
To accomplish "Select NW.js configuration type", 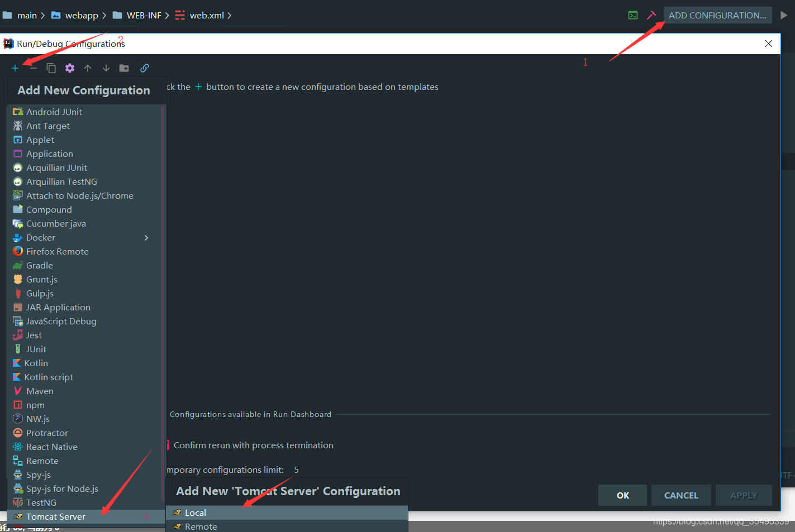I will 84,419.
